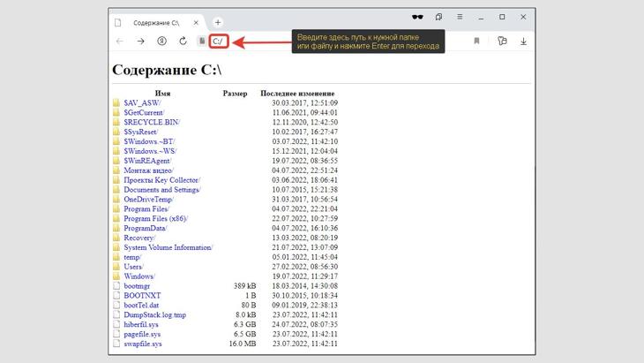Open the $Windows.~WS folder

pyautogui.click(x=150, y=151)
